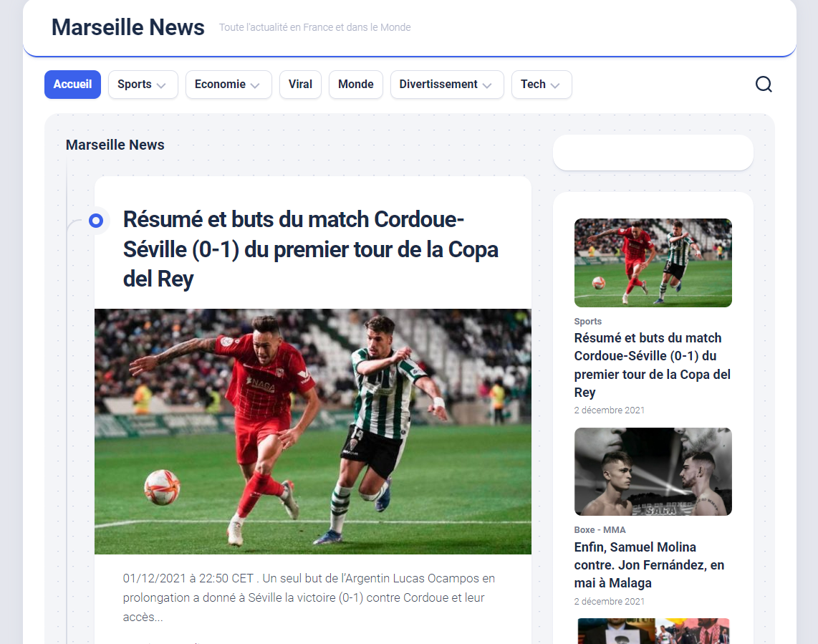
Task: Click the large football match image
Action: (x=313, y=431)
